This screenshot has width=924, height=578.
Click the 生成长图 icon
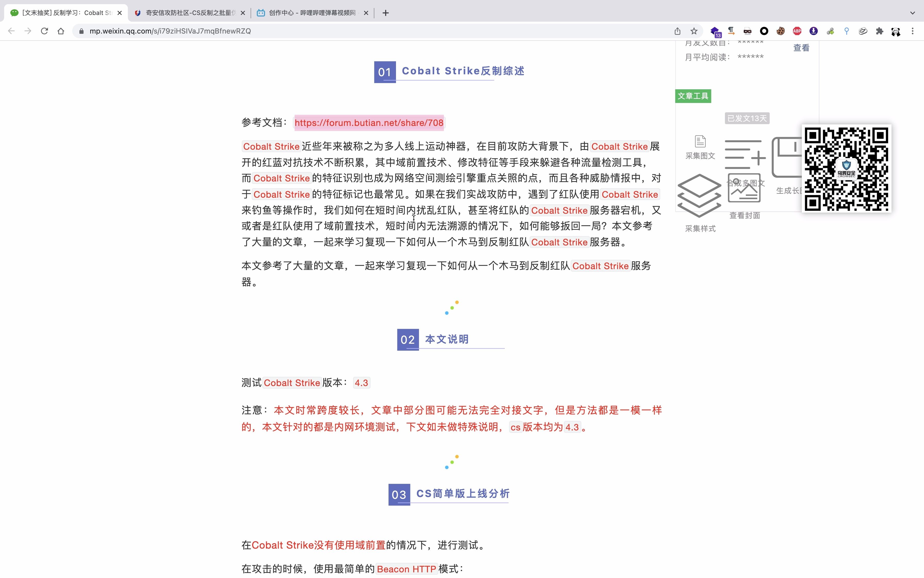point(787,157)
